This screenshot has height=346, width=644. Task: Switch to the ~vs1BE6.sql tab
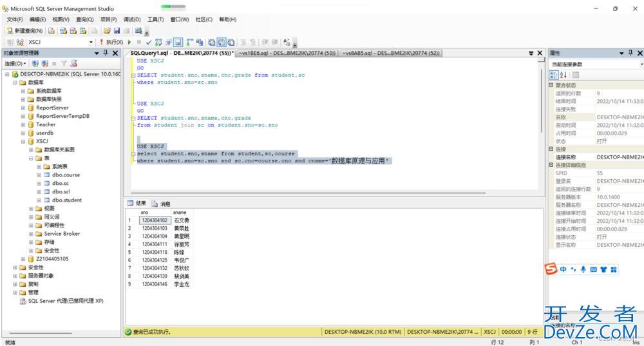tap(287, 53)
